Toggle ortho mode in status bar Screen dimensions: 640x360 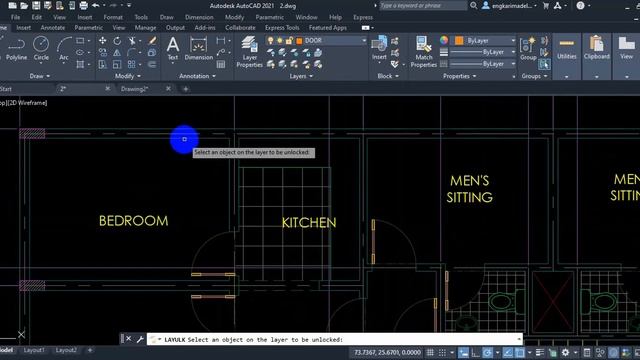click(476, 352)
